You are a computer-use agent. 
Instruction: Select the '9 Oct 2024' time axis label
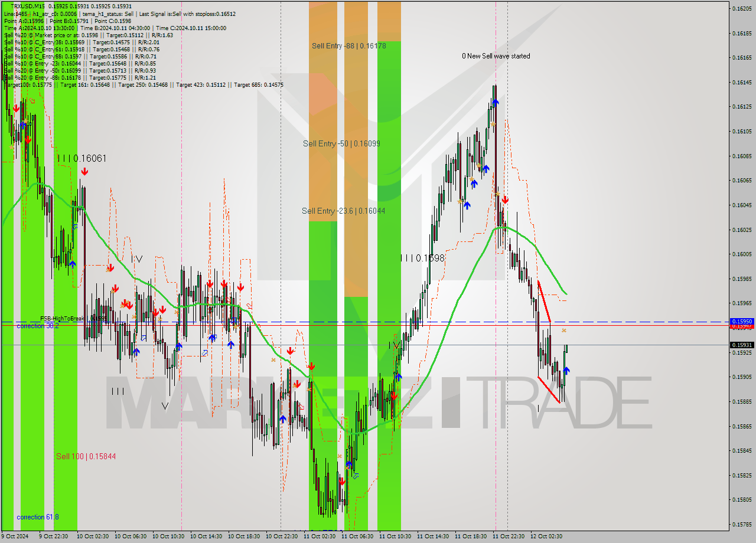pos(15,537)
